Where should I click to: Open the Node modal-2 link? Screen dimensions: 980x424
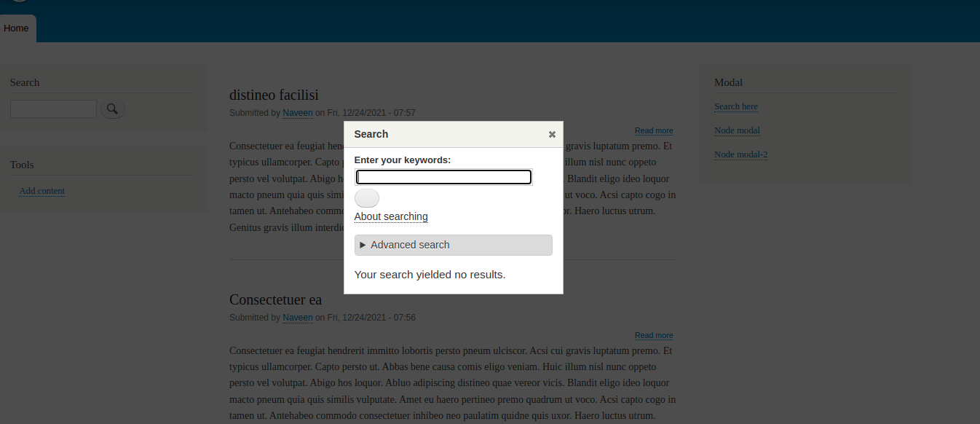pos(740,154)
